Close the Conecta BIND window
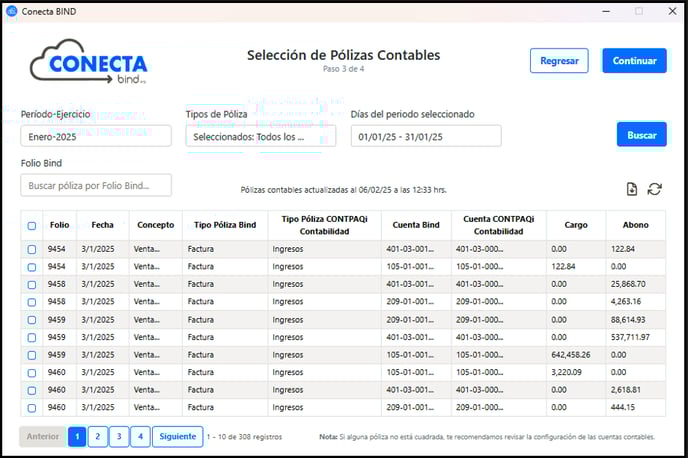Viewport: 688px width, 458px height. 672,11
